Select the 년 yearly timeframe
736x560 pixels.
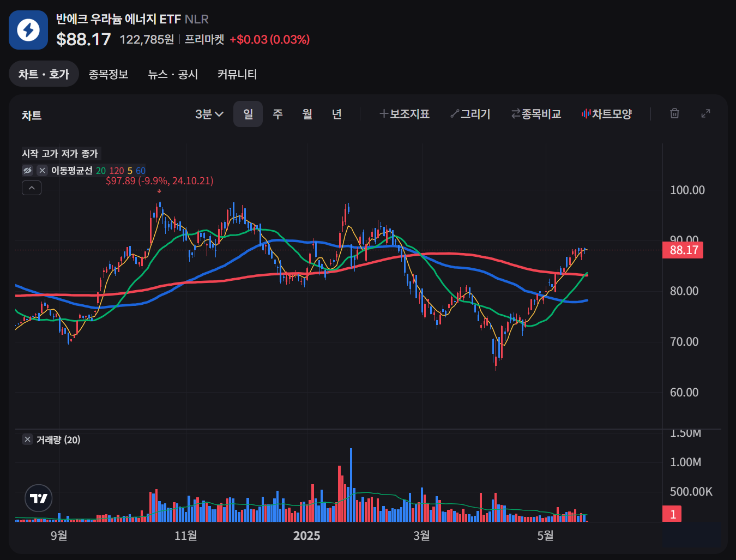coord(337,114)
